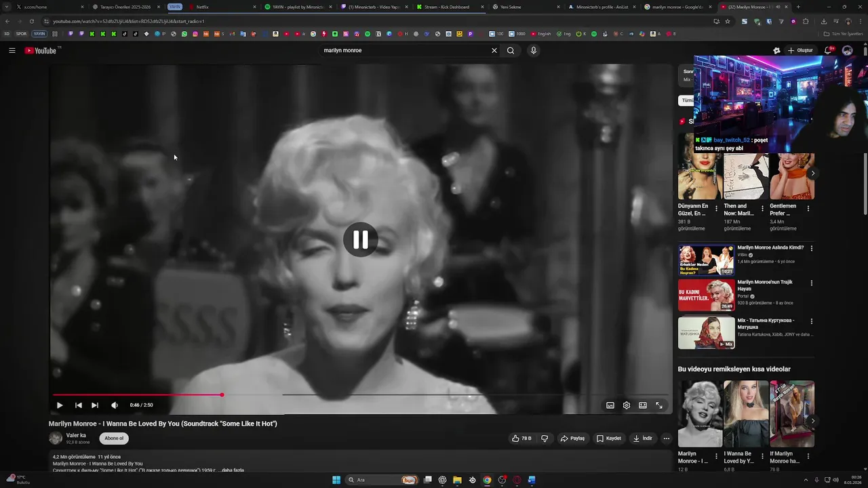Toggle subtitles in the player
The height and width of the screenshot is (488, 868).
tap(610, 405)
